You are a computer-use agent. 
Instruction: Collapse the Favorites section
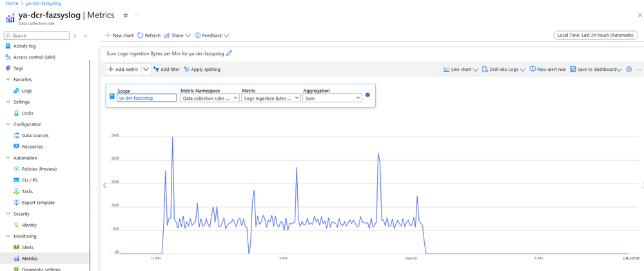[x=8, y=80]
